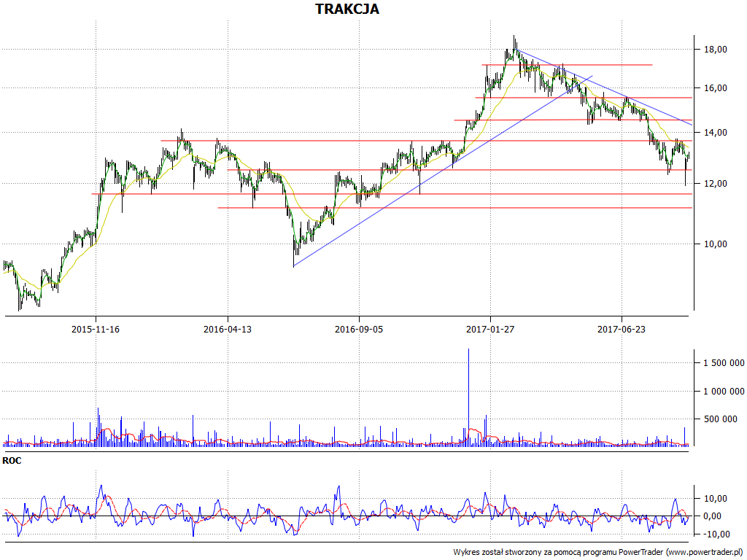This screenshot has height=560, width=747.
Task: Click the 14,00 price axis label
Action: pos(716,133)
